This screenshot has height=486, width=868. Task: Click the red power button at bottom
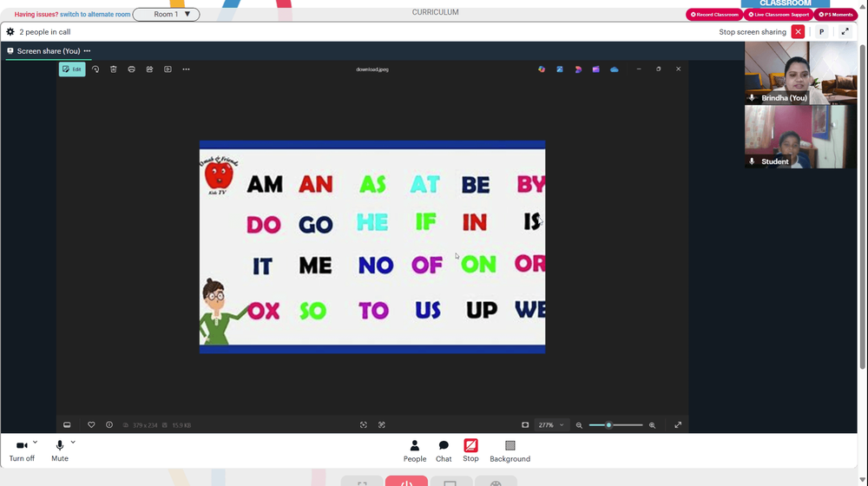(x=406, y=481)
